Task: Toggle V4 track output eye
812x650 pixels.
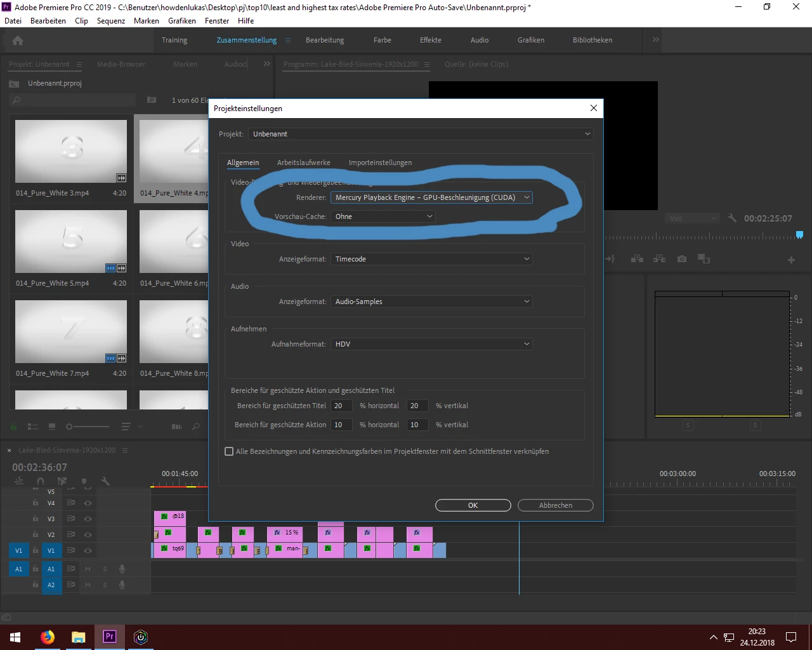Action: [x=88, y=503]
